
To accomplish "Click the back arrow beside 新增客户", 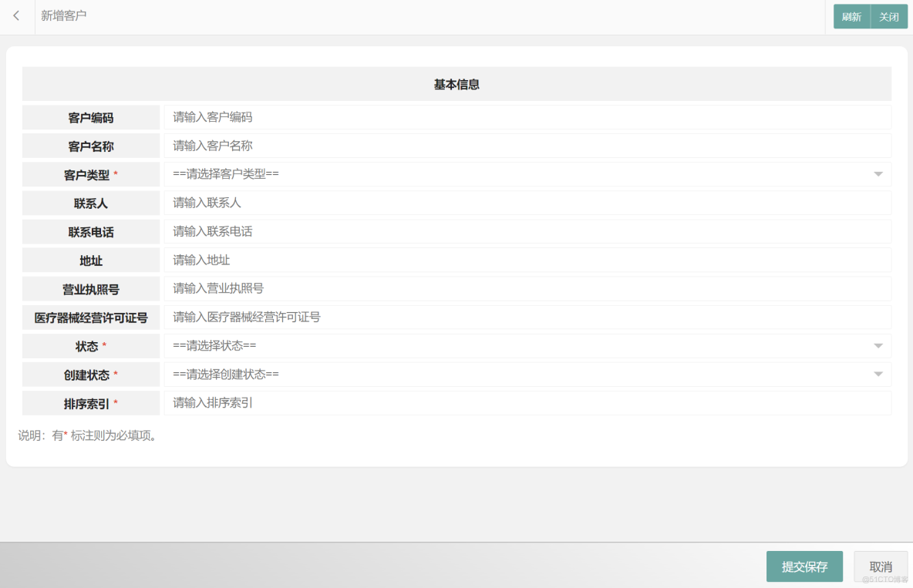I will (x=16, y=16).
